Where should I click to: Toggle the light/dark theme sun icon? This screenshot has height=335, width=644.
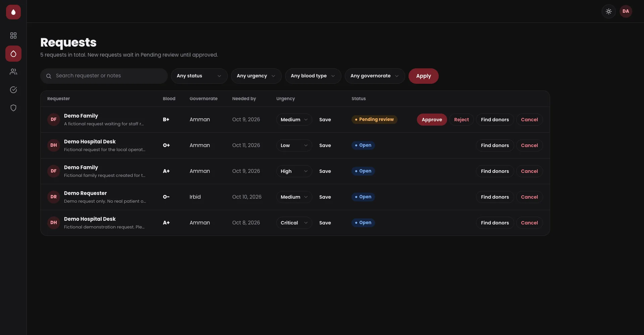pyautogui.click(x=609, y=11)
